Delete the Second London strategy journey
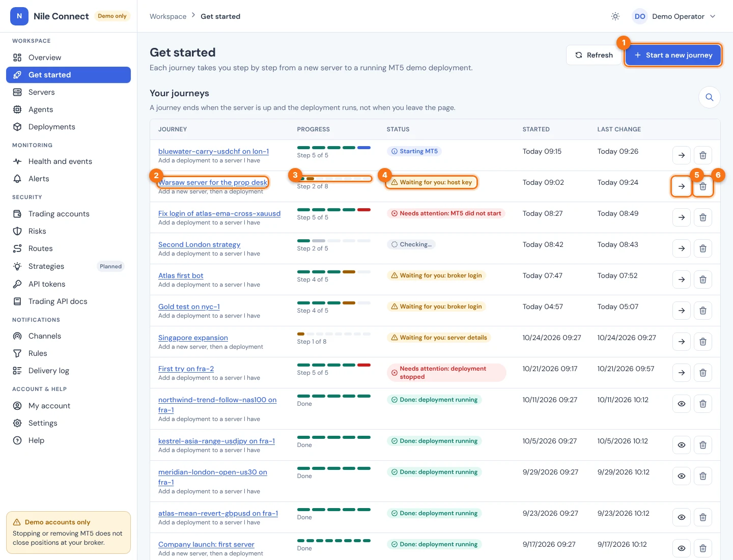Viewport: 733px width, 560px height. 703,248
